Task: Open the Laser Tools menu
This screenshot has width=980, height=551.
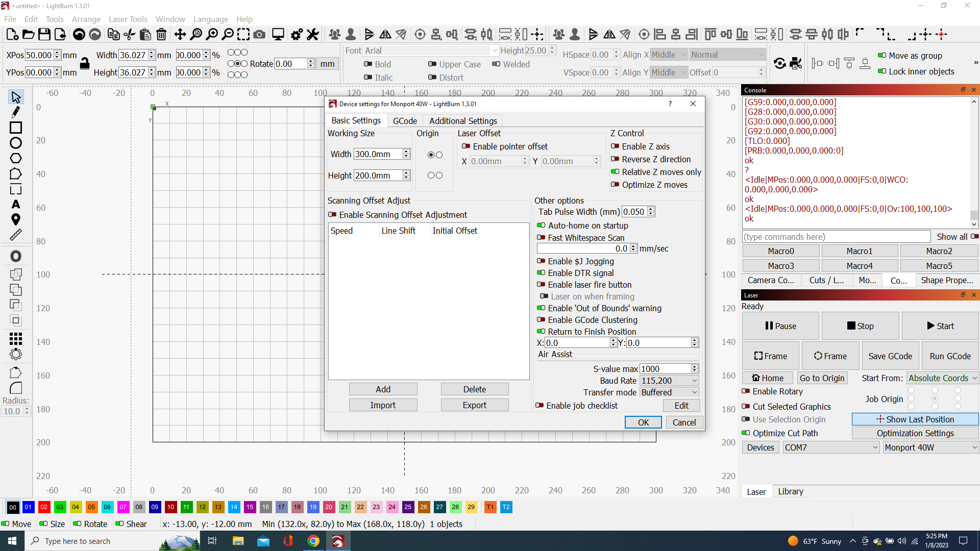Action: (x=128, y=19)
